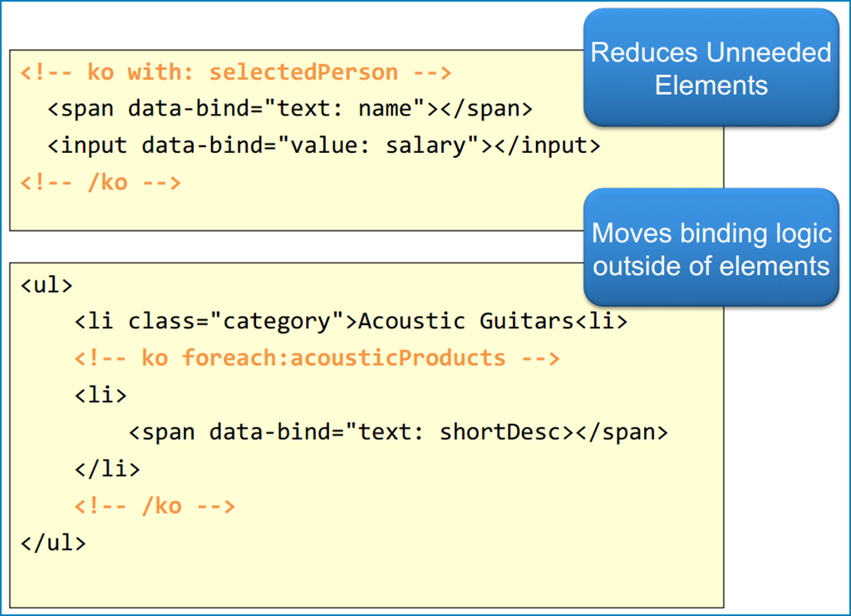Click the closing "/ko" comment in the top code box
This screenshot has height=616, width=851.
coord(101,182)
